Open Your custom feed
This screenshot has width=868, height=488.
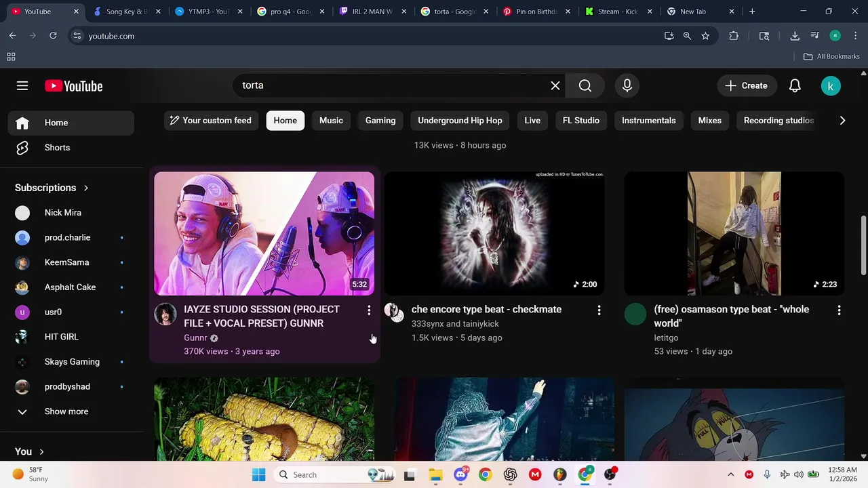click(x=210, y=121)
